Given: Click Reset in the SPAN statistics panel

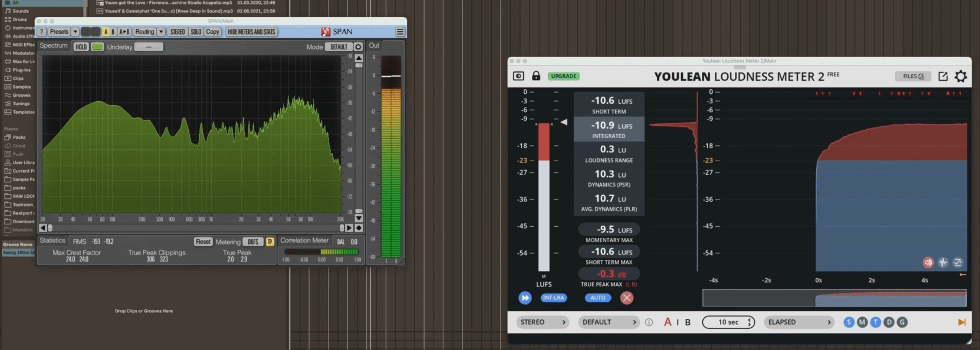Looking at the screenshot, I should (x=203, y=242).
